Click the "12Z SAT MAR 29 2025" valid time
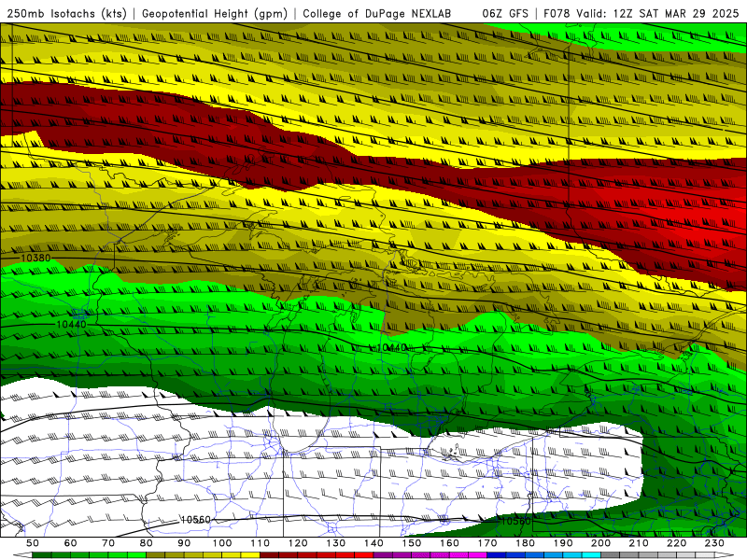Image resolution: width=747 pixels, height=560 pixels. click(x=676, y=14)
